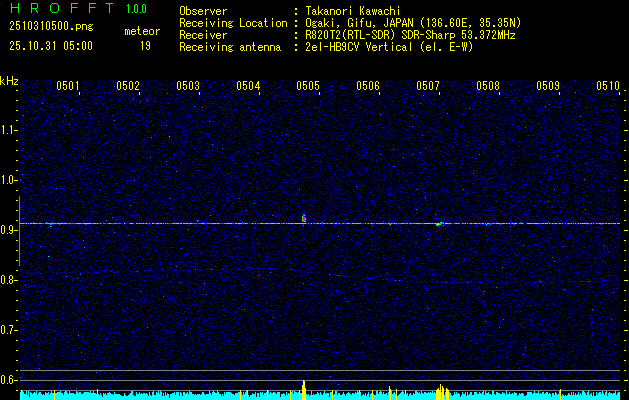Click the HROFFT title text

click(61, 8)
